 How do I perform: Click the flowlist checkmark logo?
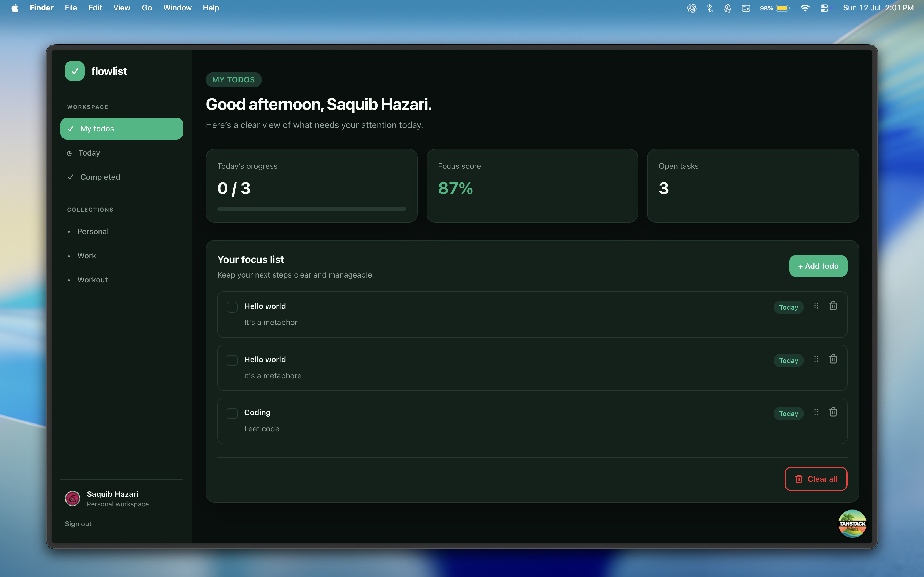(x=75, y=71)
